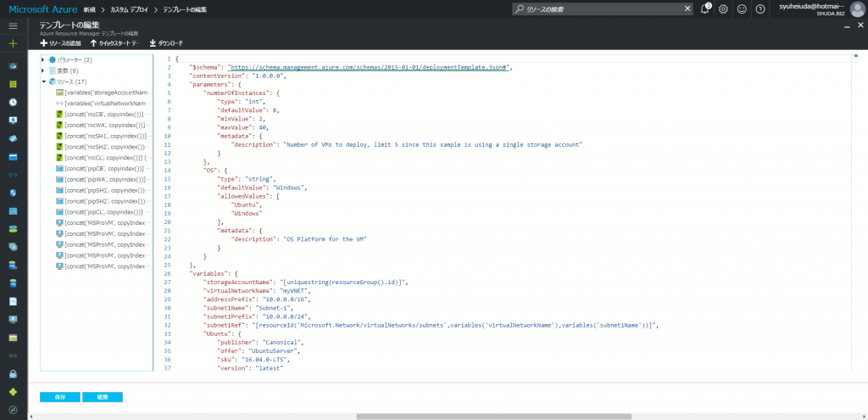This screenshot has width=868, height=420.
Task: Select the concat('nicCL' resource row
Action: tap(103, 157)
